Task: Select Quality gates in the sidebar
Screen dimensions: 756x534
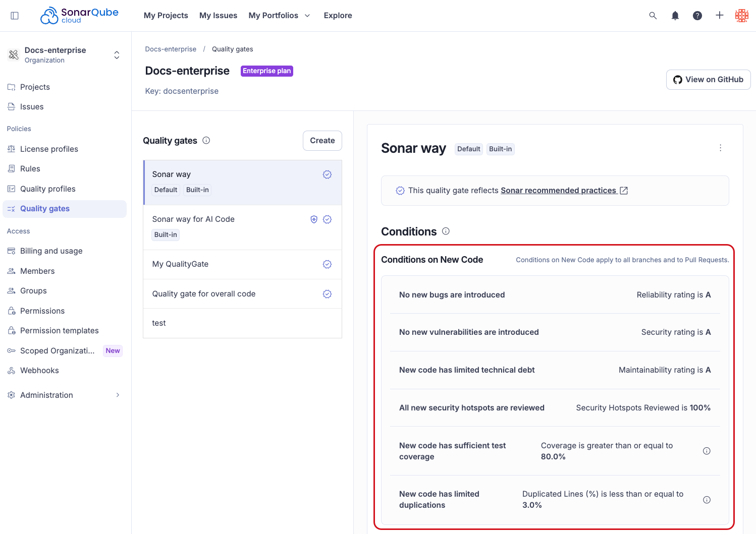Action: (x=65, y=209)
